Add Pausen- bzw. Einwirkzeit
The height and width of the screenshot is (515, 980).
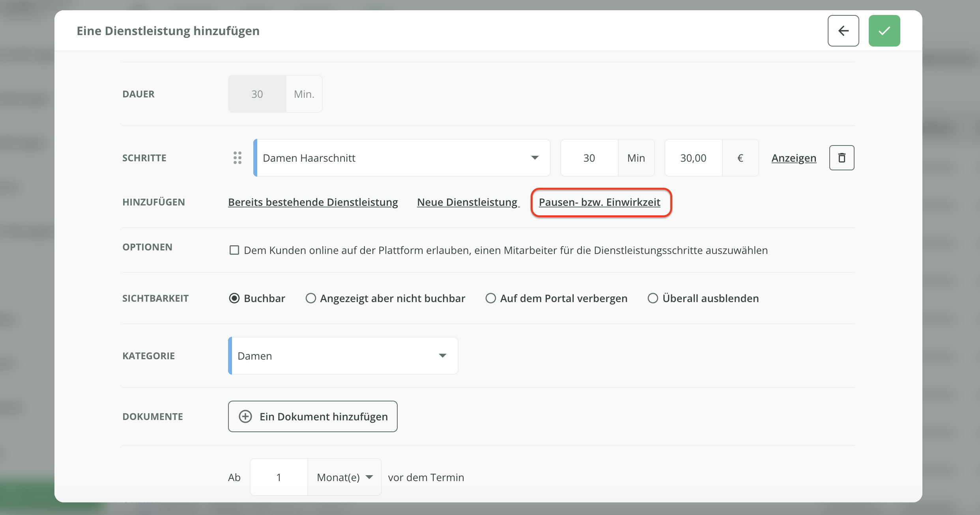(599, 202)
